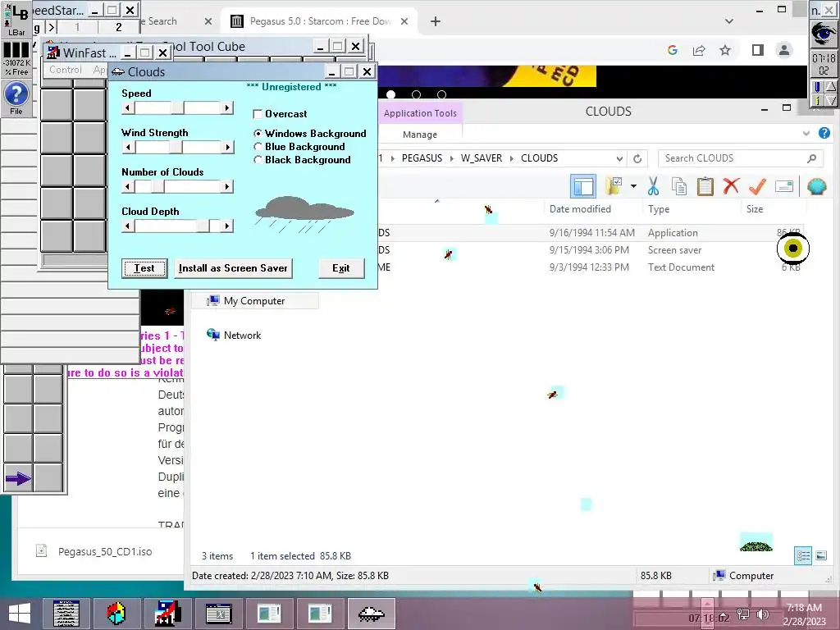
Task: Click the network tray icon
Action: 743,614
